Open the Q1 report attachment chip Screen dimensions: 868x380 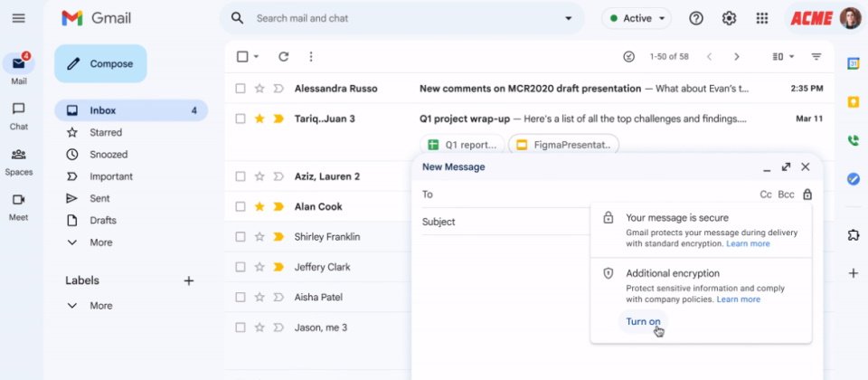pos(462,145)
